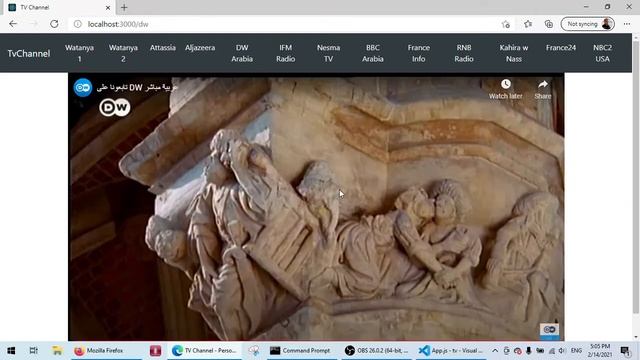
Task: Open the Not syncing profile button
Action: point(588,24)
